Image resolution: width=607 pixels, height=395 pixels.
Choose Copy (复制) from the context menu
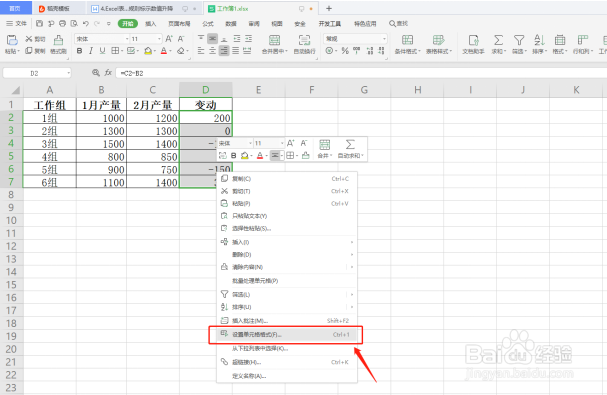[287, 179]
